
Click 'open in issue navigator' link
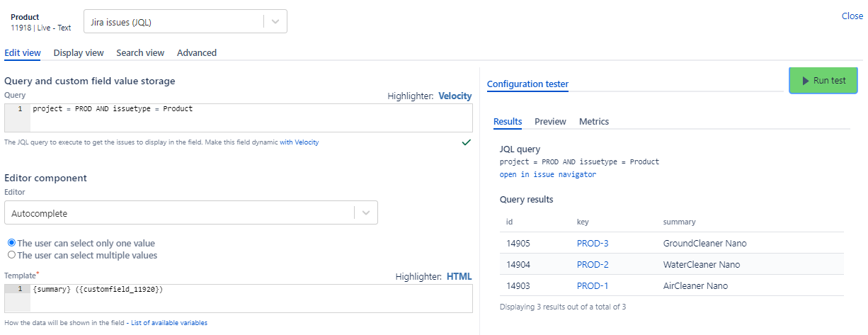tap(547, 174)
